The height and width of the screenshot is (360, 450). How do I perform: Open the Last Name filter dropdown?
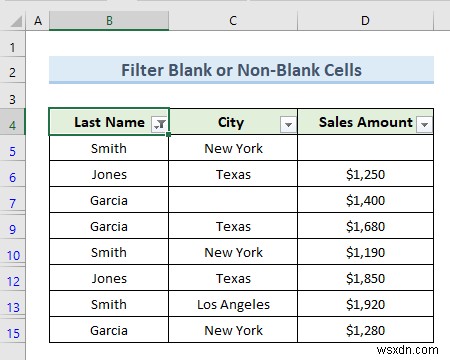coord(159,125)
